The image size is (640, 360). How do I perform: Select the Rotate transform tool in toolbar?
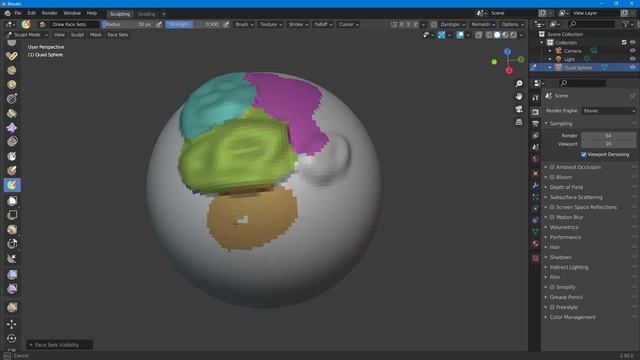pos(12,338)
